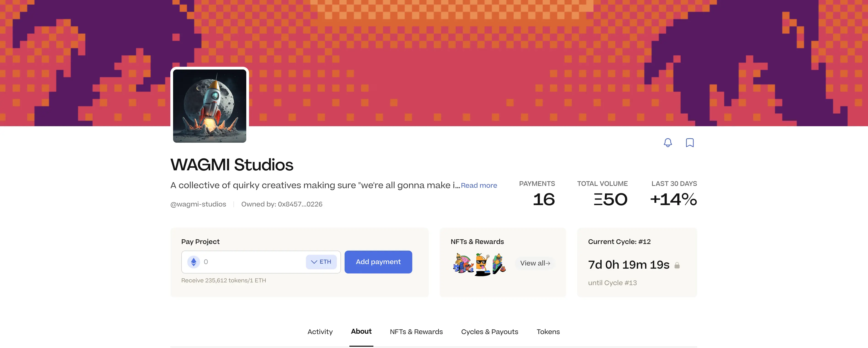The height and width of the screenshot is (348, 868).
Task: Open project notifications via the bell icon
Action: [667, 143]
